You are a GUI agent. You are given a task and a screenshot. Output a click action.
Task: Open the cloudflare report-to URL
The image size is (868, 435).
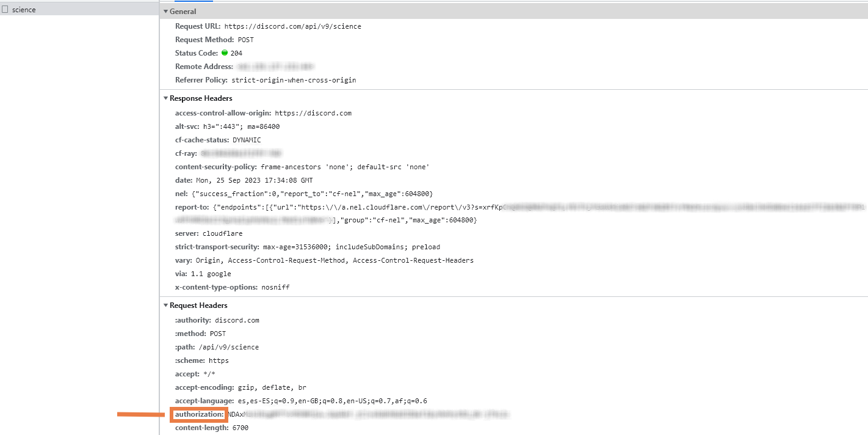(x=342, y=207)
